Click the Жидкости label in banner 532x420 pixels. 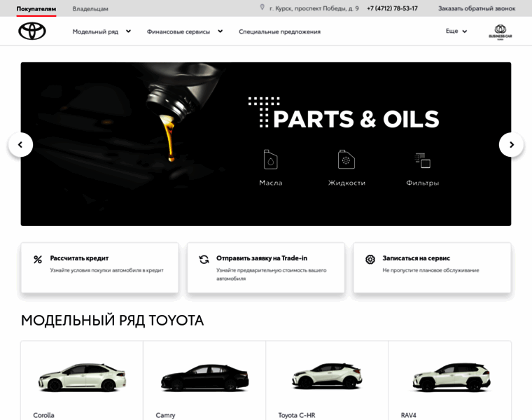(x=346, y=183)
